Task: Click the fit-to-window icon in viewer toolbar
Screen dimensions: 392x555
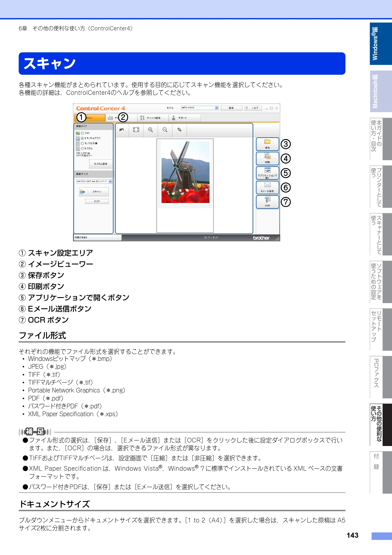Action: (136, 130)
